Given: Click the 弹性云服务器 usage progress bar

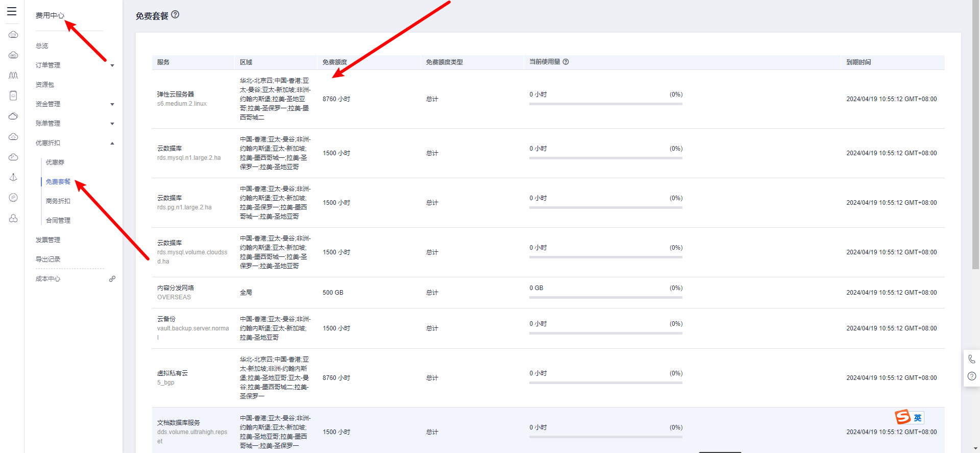Looking at the screenshot, I should coord(605,104).
